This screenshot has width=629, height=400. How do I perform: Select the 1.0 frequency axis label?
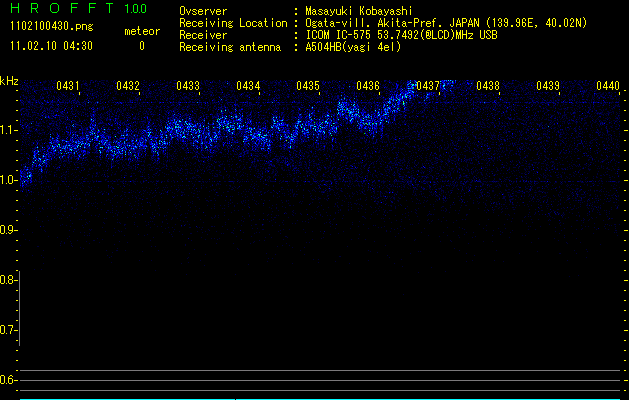pos(9,180)
